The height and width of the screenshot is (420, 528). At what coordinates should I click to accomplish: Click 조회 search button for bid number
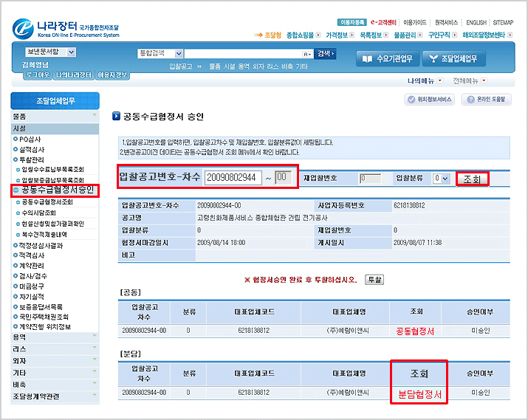pos(472,179)
